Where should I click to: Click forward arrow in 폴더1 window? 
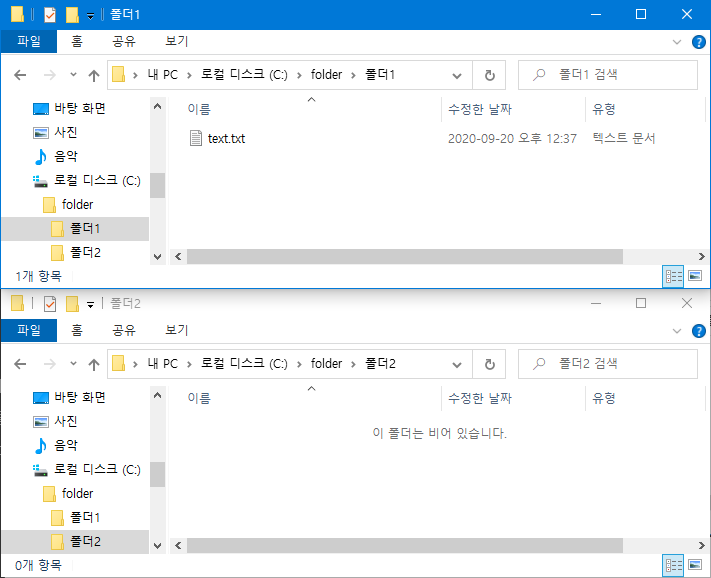coord(49,75)
